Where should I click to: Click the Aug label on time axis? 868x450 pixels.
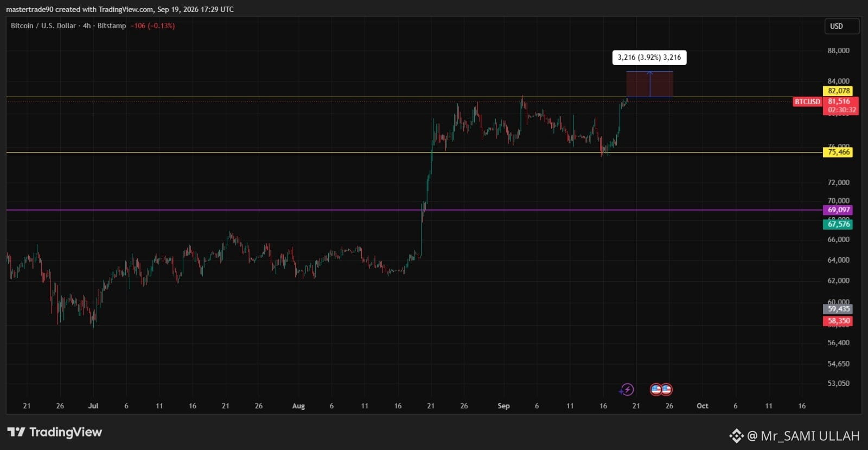[x=298, y=406]
